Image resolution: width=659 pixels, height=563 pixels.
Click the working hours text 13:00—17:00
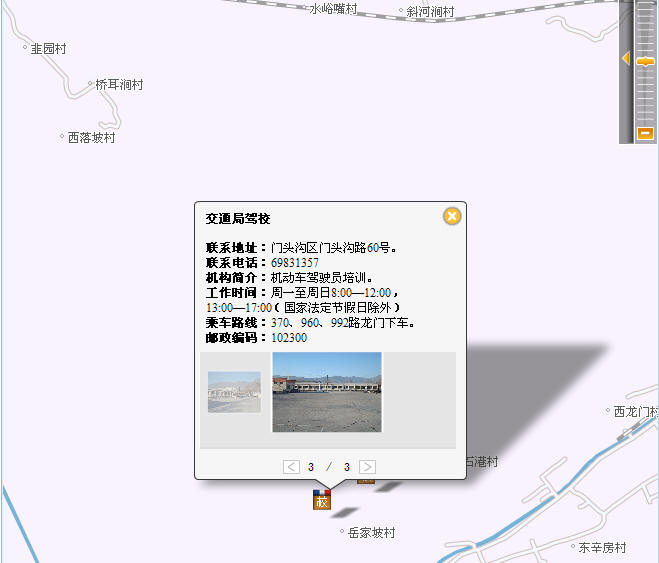click(x=239, y=308)
